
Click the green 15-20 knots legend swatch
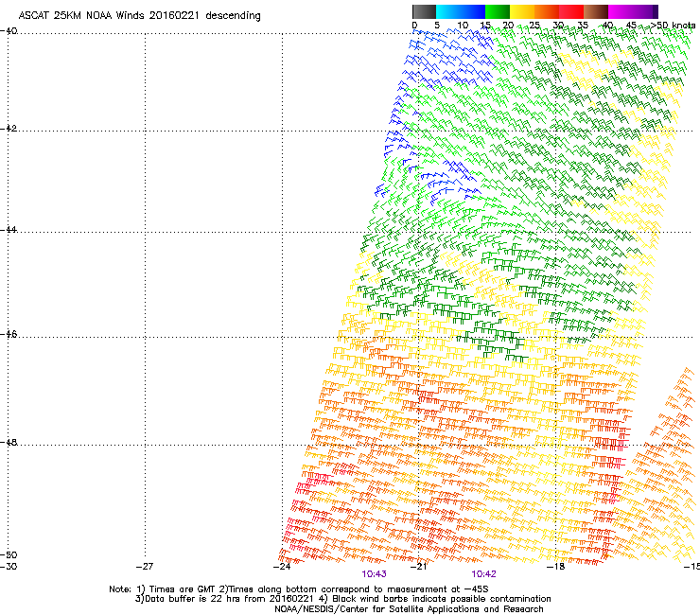498,11
